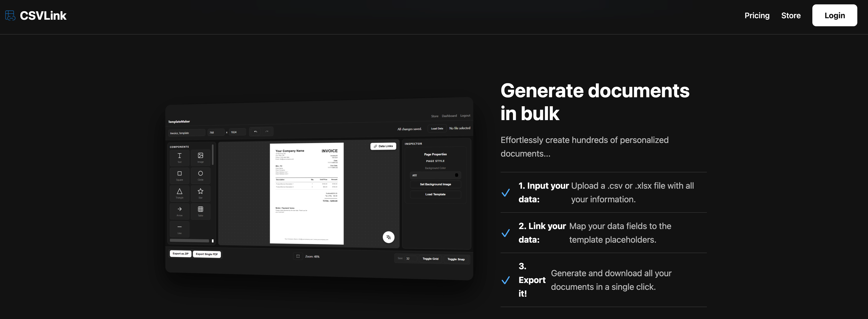Viewport: 868px width, 319px height.
Task: Open the Pricing page
Action: (x=757, y=16)
